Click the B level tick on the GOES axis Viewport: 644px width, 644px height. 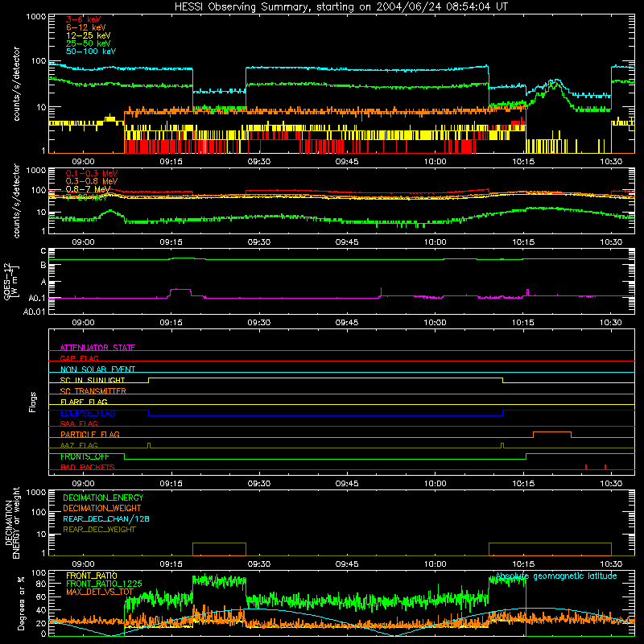pyautogui.click(x=43, y=266)
